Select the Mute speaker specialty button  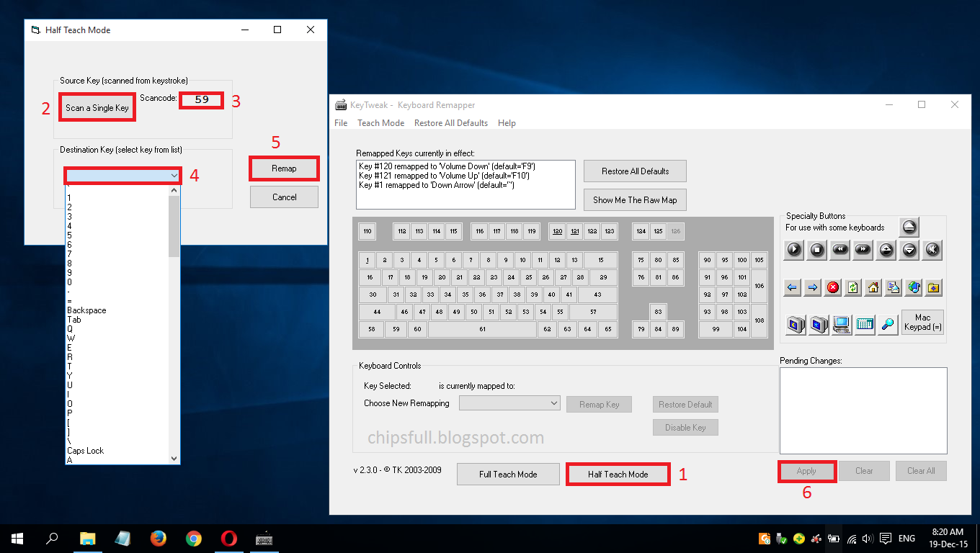point(932,250)
